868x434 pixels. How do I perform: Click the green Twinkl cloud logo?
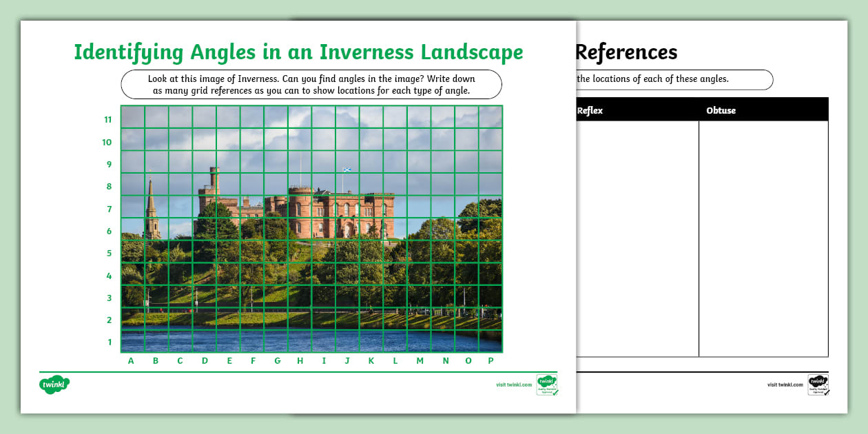pyautogui.click(x=54, y=385)
